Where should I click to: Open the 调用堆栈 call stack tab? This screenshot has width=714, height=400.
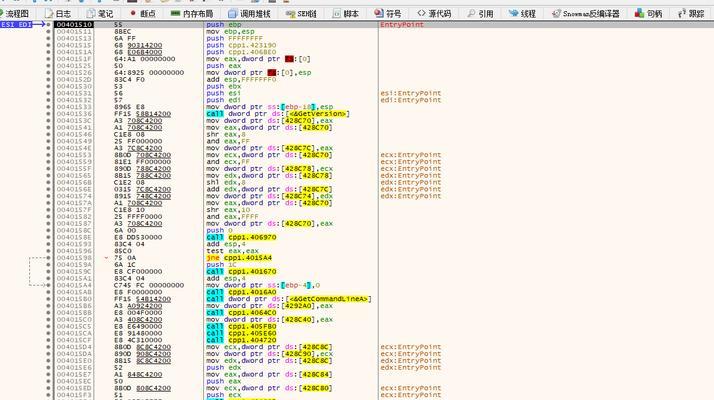[x=250, y=14]
